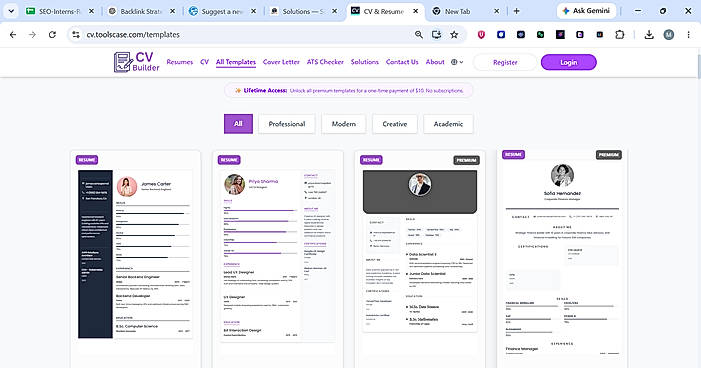Open the Solutions nav link
The width and height of the screenshot is (701, 368).
tap(365, 62)
